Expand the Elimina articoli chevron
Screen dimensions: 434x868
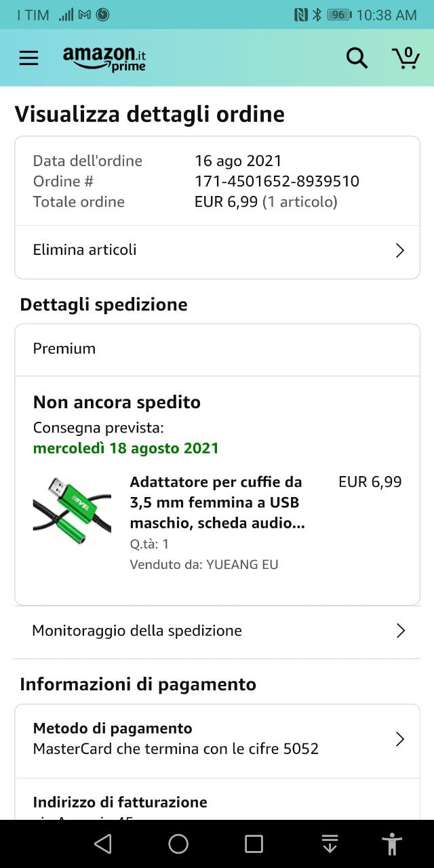400,251
